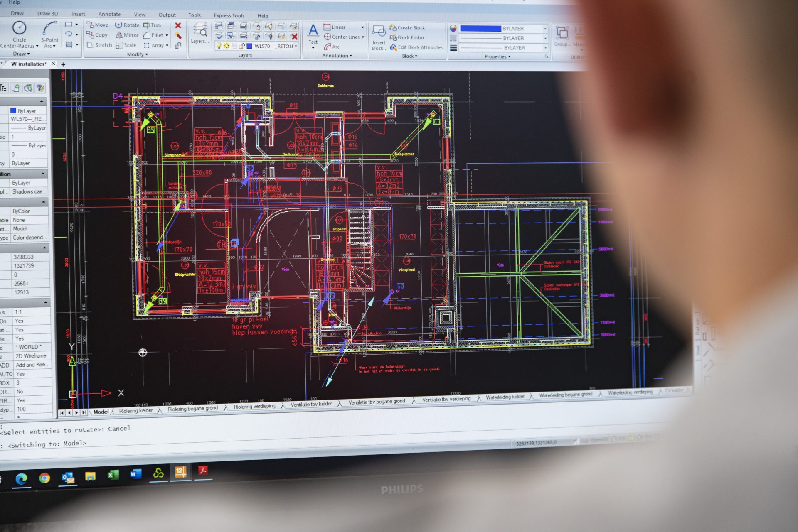Activate the Copy tool
This screenshot has width=798, height=532.
97,35
